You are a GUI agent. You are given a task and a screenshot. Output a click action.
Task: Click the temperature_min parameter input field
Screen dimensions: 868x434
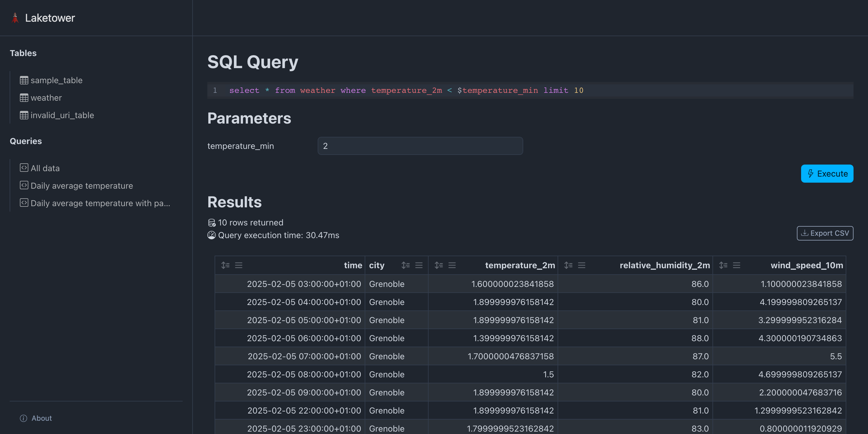pyautogui.click(x=420, y=146)
